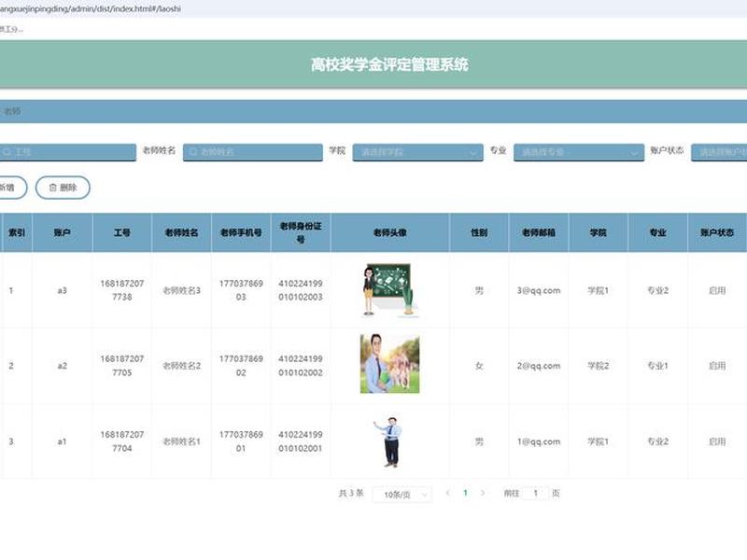Expand the 10条/页 page size dropdown
The height and width of the screenshot is (560, 747).
[402, 495]
